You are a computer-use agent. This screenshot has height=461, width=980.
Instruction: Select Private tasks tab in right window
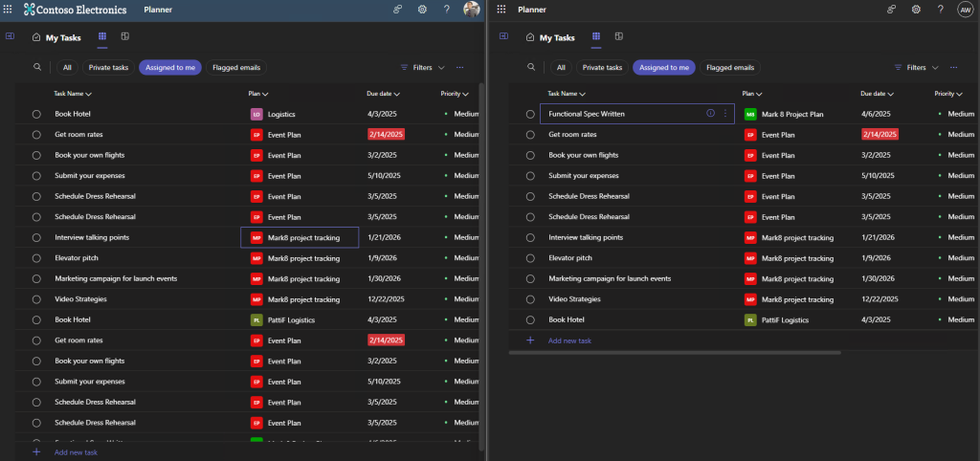(603, 68)
